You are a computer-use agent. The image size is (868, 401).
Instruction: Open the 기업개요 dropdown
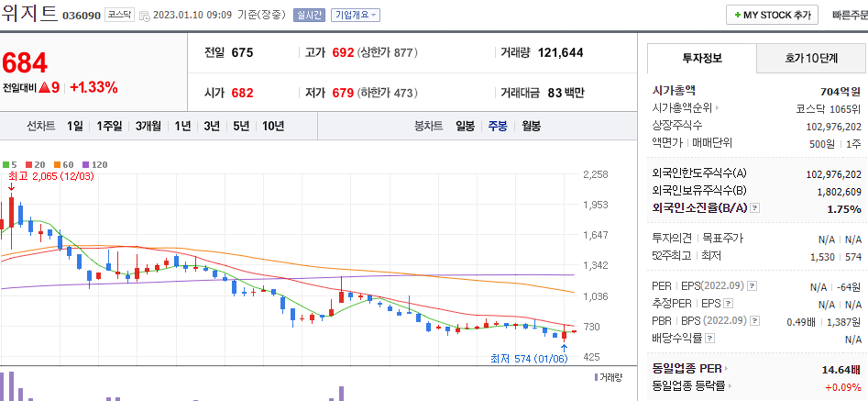pos(356,15)
